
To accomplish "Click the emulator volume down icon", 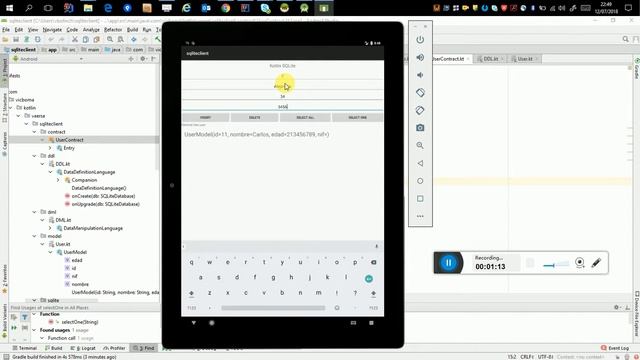I will pyautogui.click(x=420, y=75).
